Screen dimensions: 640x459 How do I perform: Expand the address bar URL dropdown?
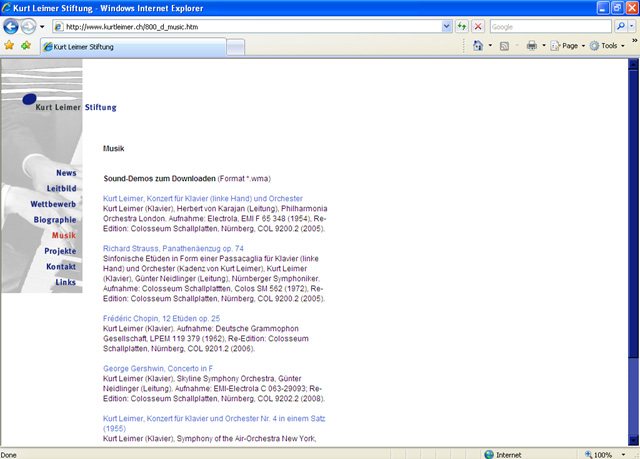(x=446, y=26)
